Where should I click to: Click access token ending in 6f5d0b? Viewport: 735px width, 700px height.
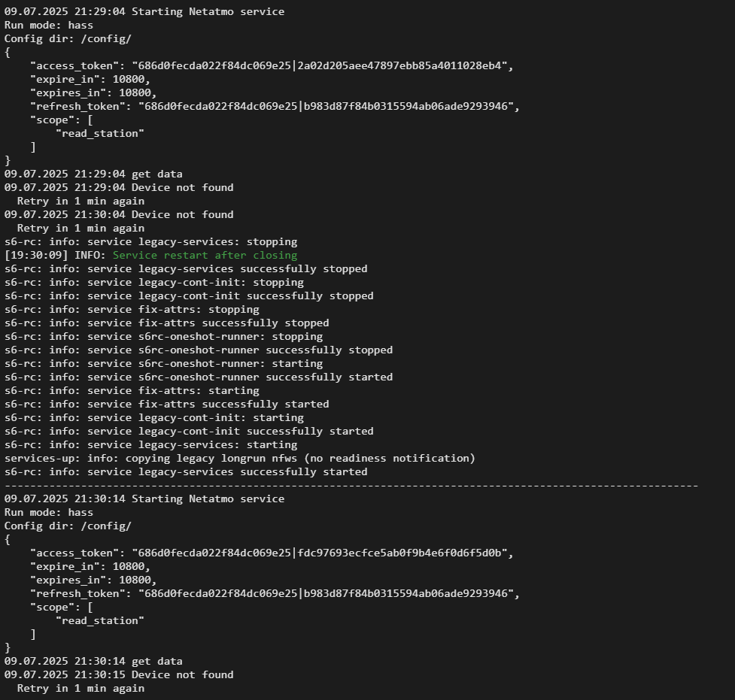(322, 553)
